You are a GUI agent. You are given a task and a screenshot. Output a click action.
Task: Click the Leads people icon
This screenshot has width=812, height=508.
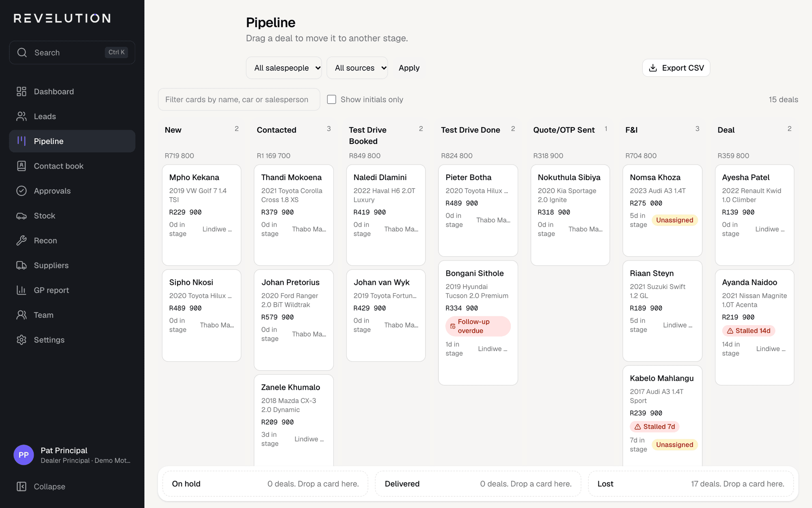(22, 116)
